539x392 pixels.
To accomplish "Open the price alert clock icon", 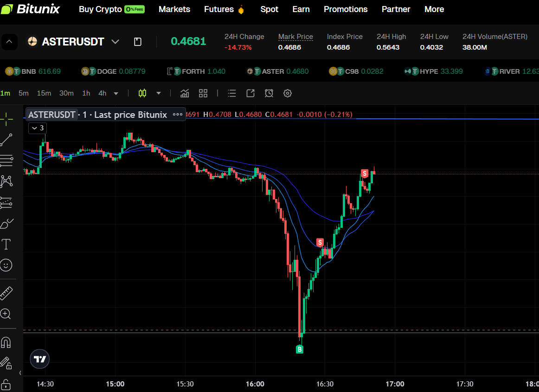I will coord(269,93).
